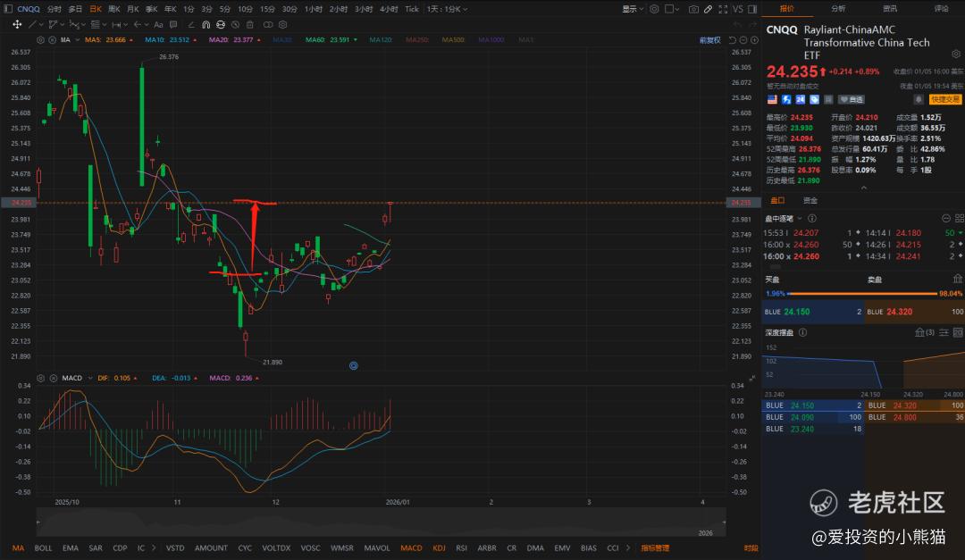Expand the MACD indicator dropdown arrow

tap(90, 378)
